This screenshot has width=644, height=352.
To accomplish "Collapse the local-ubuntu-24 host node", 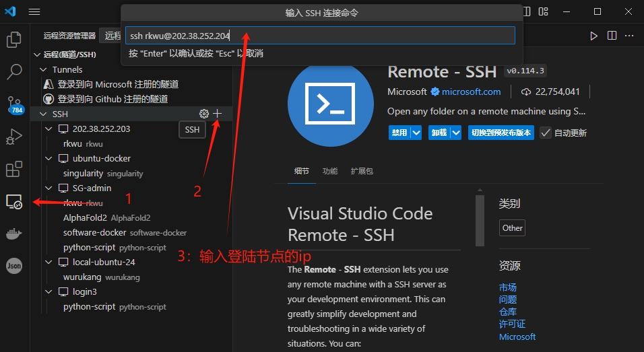I will pyautogui.click(x=49, y=262).
